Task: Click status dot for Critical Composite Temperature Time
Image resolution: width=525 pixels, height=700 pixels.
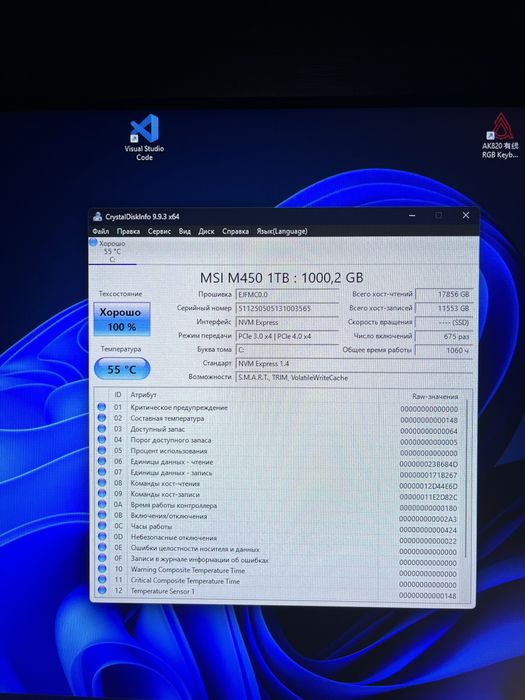Action: [x=102, y=580]
